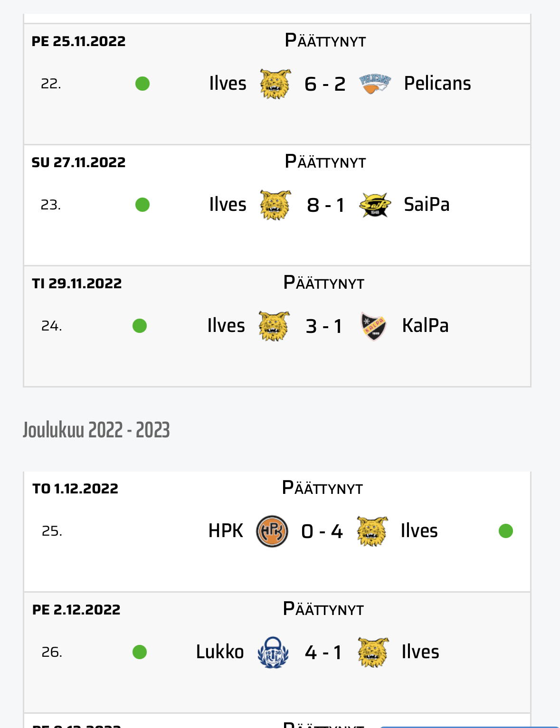Screen dimensions: 560x728
Task: Open the 8 - 1 score result
Action: point(325,205)
